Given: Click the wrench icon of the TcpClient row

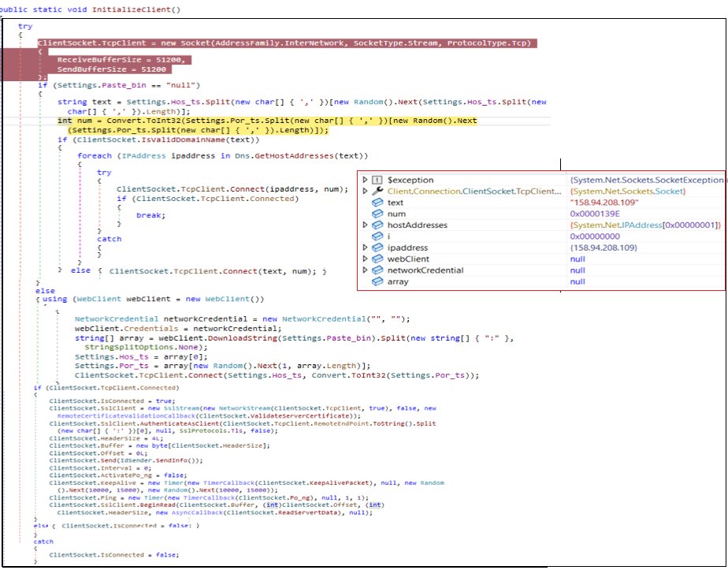Looking at the screenshot, I should [x=377, y=191].
